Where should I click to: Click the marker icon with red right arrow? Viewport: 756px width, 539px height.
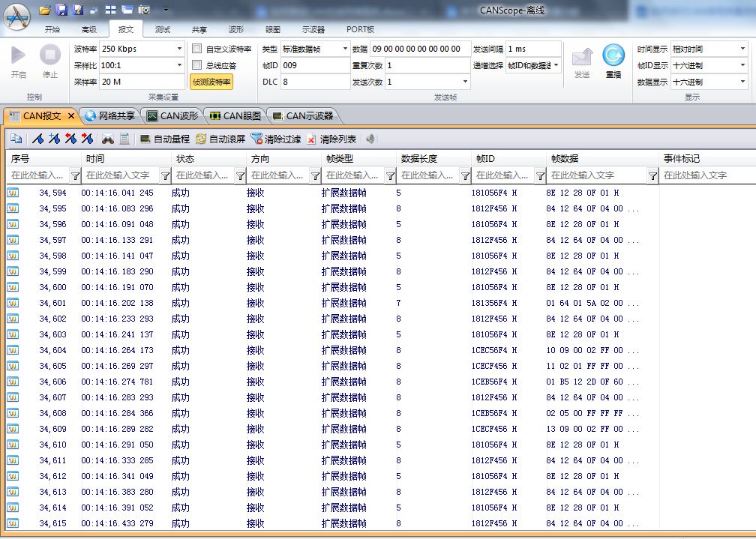tap(87, 139)
